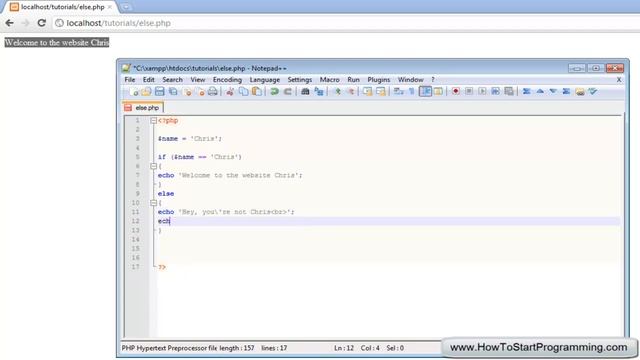Open the Language menu
The image size is (640, 360).
(x=264, y=80)
